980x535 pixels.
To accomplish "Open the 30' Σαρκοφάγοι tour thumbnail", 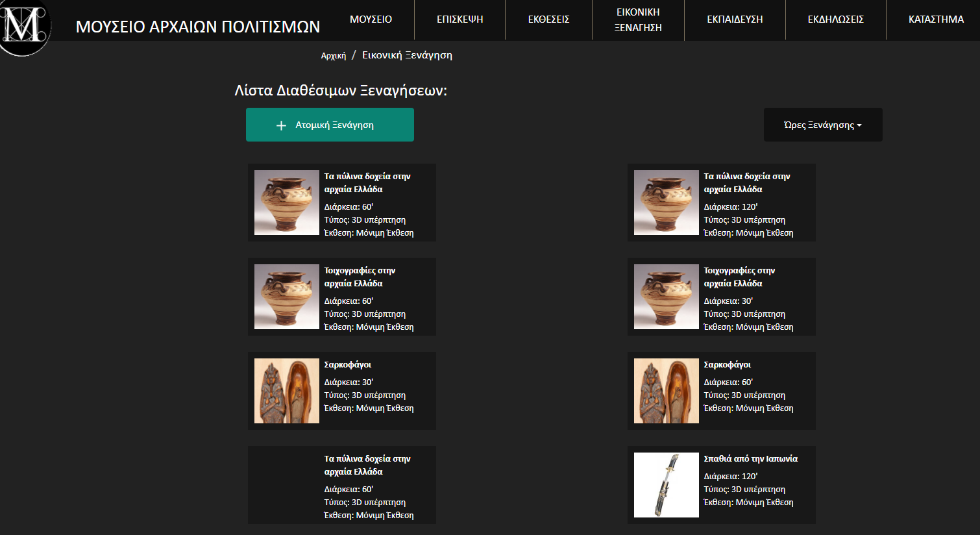I will [287, 391].
